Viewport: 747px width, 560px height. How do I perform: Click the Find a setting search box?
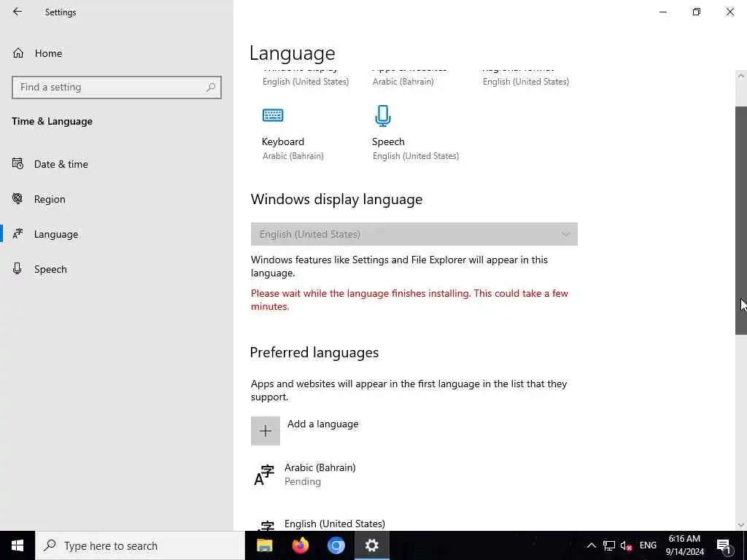[x=117, y=87]
